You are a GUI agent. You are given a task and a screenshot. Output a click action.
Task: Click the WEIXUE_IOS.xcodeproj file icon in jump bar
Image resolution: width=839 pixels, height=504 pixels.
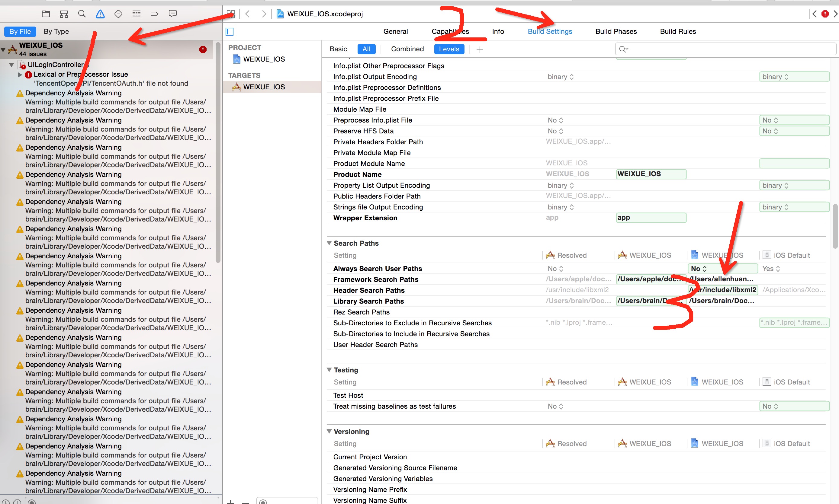click(x=280, y=14)
